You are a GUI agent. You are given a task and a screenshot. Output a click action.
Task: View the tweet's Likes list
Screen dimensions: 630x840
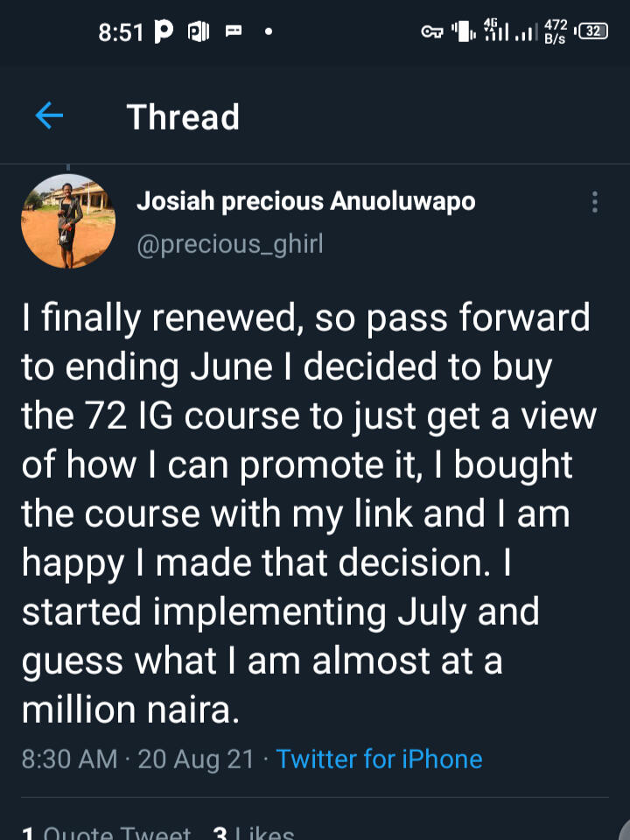pos(254,832)
